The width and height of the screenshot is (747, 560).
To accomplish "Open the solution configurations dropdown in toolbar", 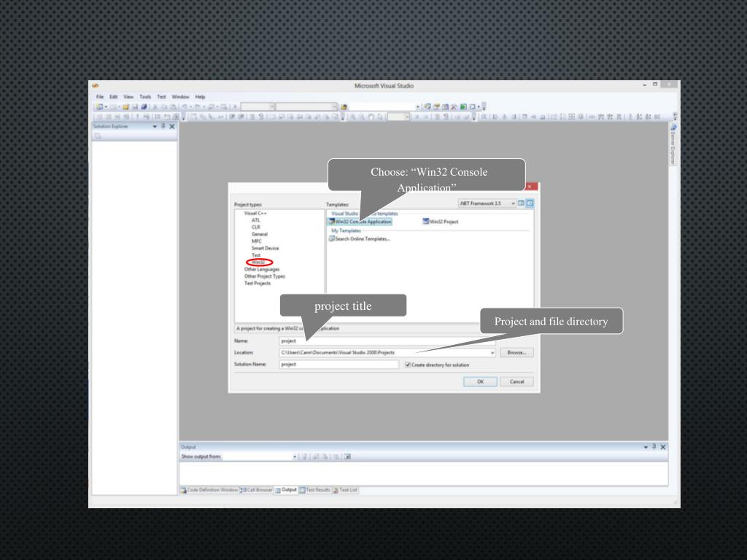I will pos(272,106).
